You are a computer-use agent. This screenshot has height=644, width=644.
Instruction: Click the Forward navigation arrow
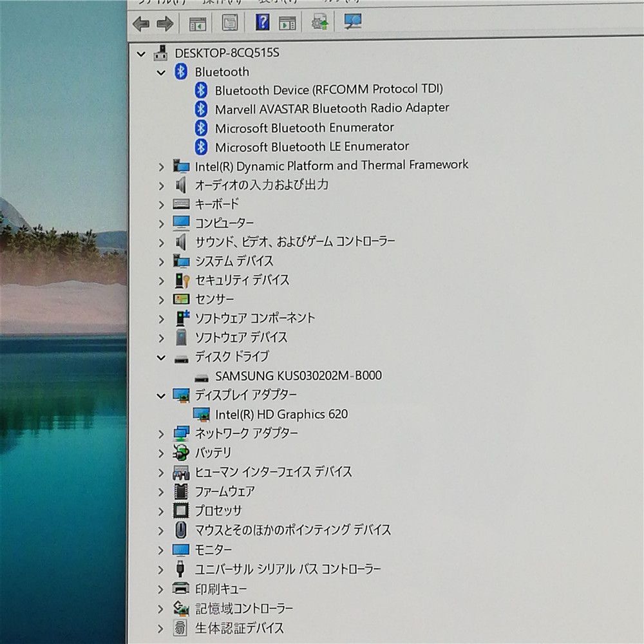(x=165, y=23)
